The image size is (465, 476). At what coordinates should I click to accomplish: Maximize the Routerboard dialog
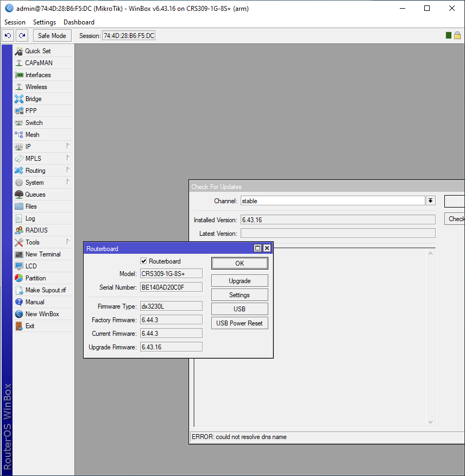pyautogui.click(x=257, y=248)
